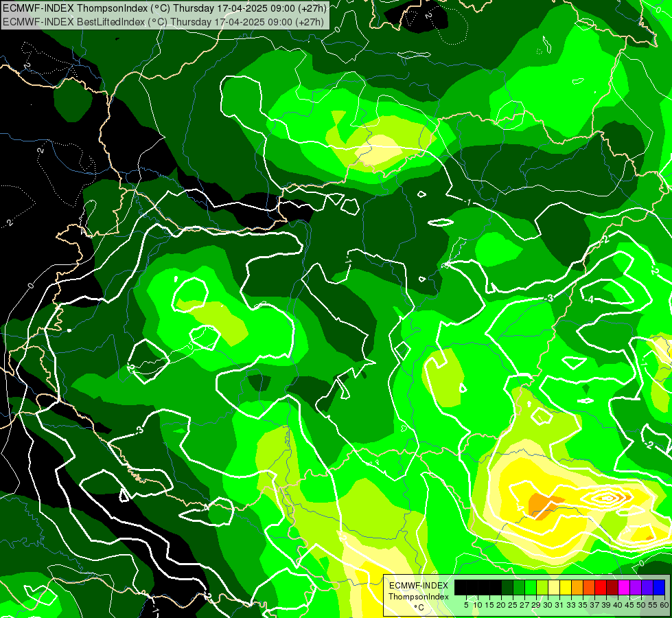Select the yellow-green 29–30 legend swatch

pos(542,587)
